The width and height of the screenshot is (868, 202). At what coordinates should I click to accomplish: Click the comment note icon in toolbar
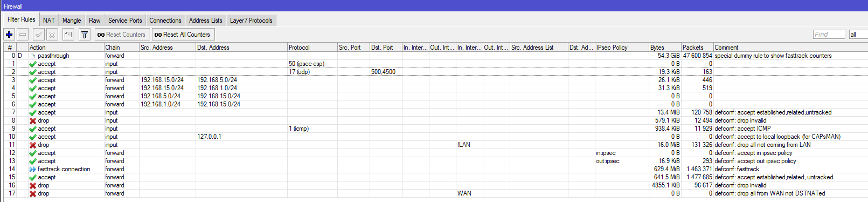coord(68,35)
